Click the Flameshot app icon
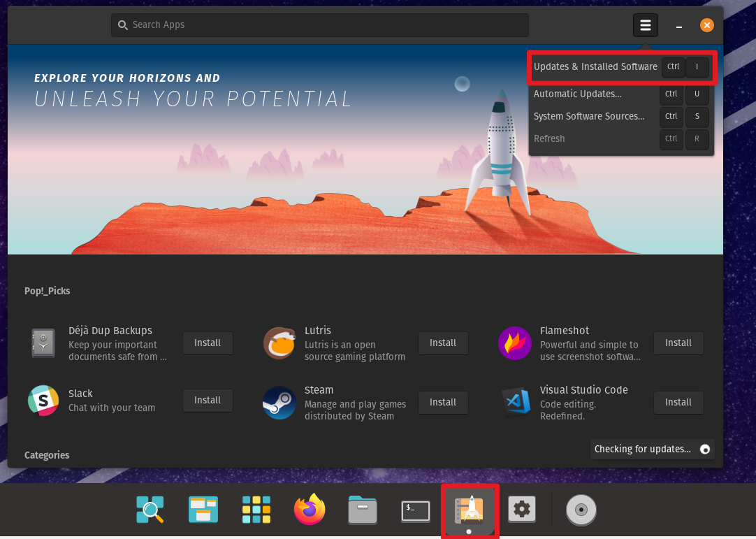The height and width of the screenshot is (539, 756). (x=514, y=343)
